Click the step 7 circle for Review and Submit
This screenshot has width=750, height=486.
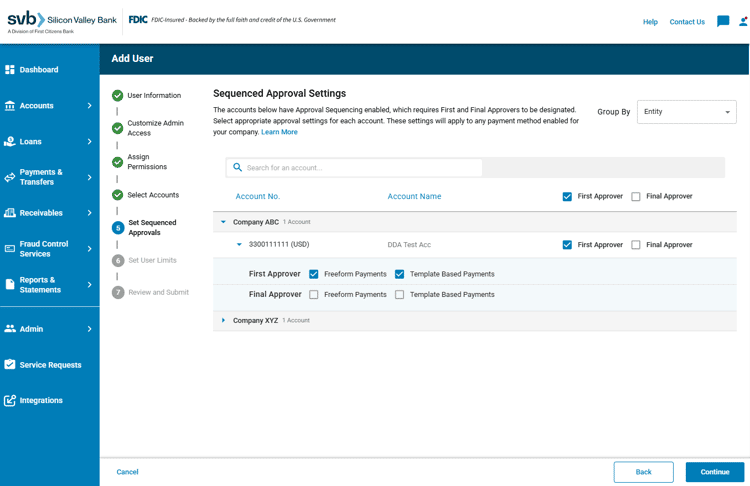[x=118, y=292]
